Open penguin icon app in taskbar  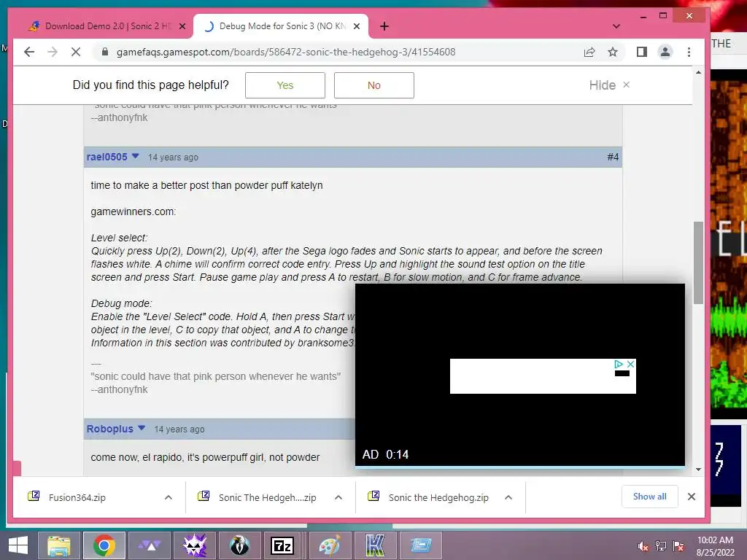coord(239,545)
